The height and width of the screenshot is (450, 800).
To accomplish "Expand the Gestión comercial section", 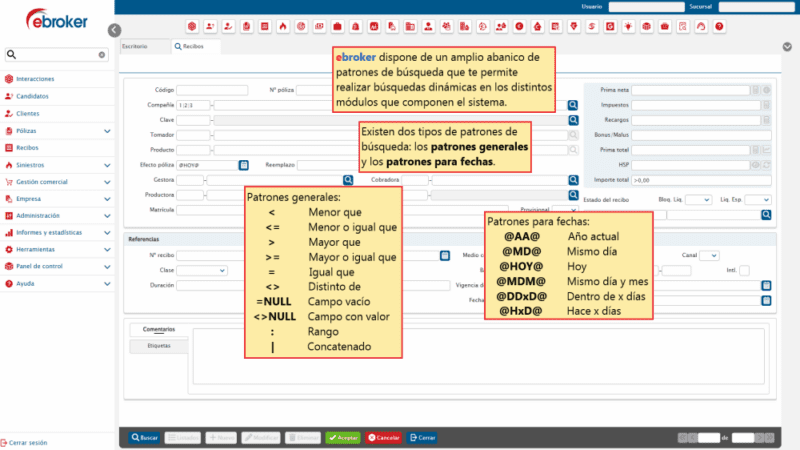I will point(107,182).
